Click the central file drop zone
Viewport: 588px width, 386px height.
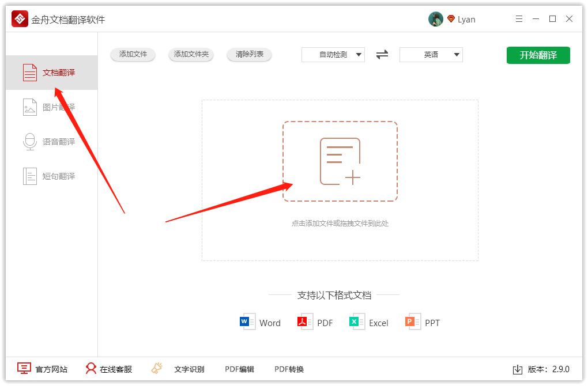pos(340,161)
